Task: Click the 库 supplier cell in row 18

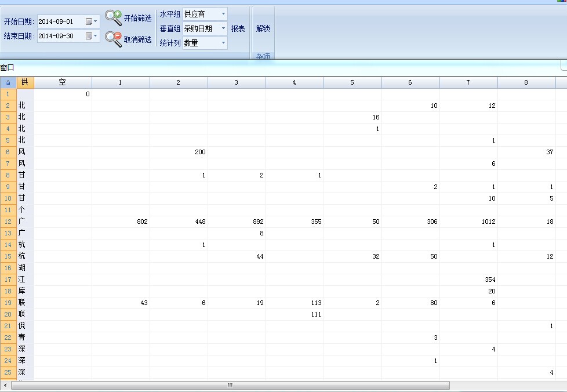Action: (x=25, y=292)
